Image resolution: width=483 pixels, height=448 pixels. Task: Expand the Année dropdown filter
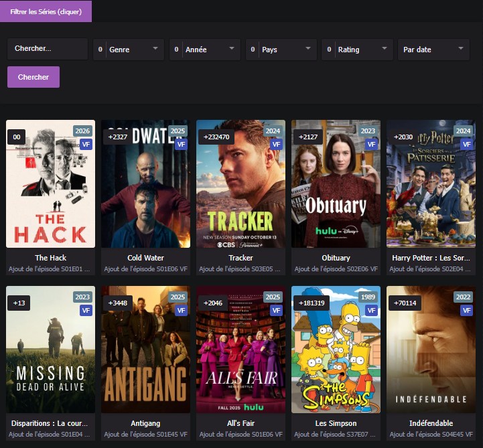pos(205,50)
